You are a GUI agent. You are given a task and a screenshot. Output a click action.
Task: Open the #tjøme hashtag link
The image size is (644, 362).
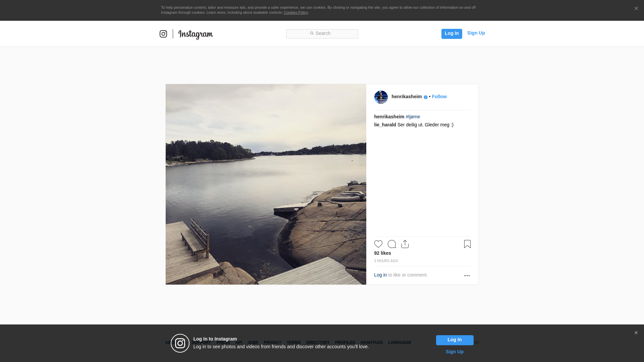pos(413,117)
